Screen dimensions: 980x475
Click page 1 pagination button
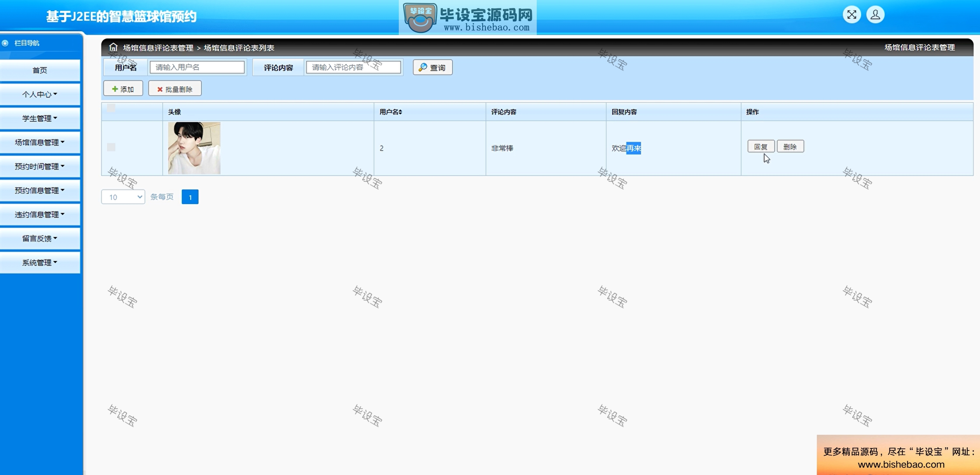[x=190, y=197]
